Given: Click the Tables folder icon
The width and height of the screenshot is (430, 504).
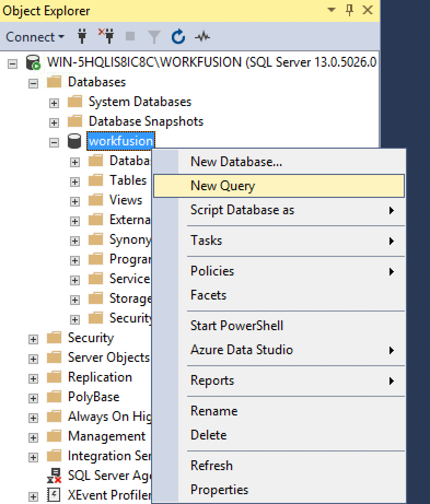Looking at the screenshot, I should click(96, 180).
